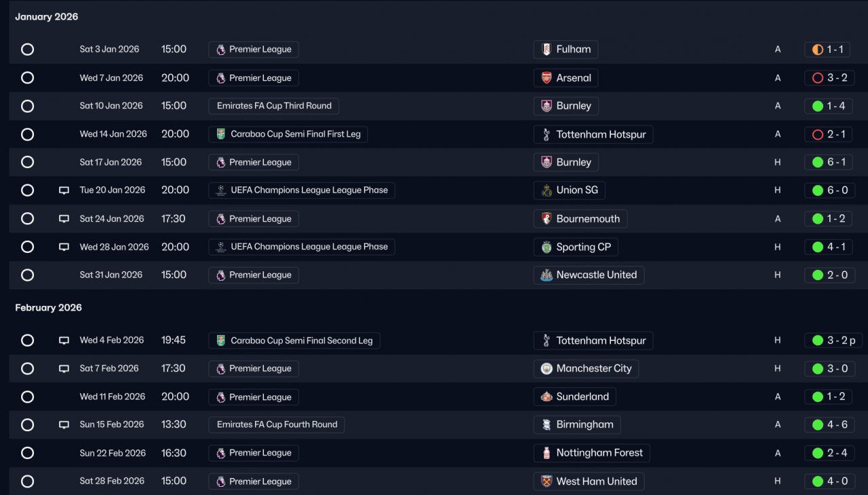The image size is (868, 495).
Task: Open Carabao Cup Semi Final First Leg competition
Action: tap(288, 134)
